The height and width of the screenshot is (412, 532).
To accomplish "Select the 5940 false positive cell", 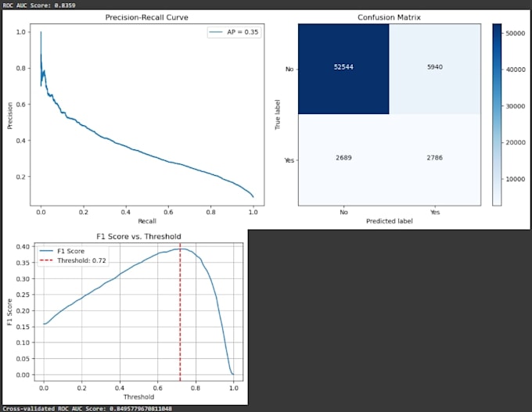I will point(435,69).
